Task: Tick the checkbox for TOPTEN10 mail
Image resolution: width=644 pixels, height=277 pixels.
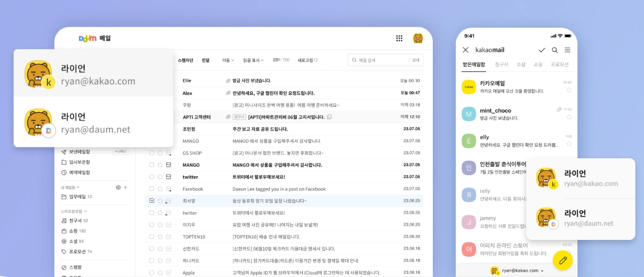Action: tap(152, 236)
